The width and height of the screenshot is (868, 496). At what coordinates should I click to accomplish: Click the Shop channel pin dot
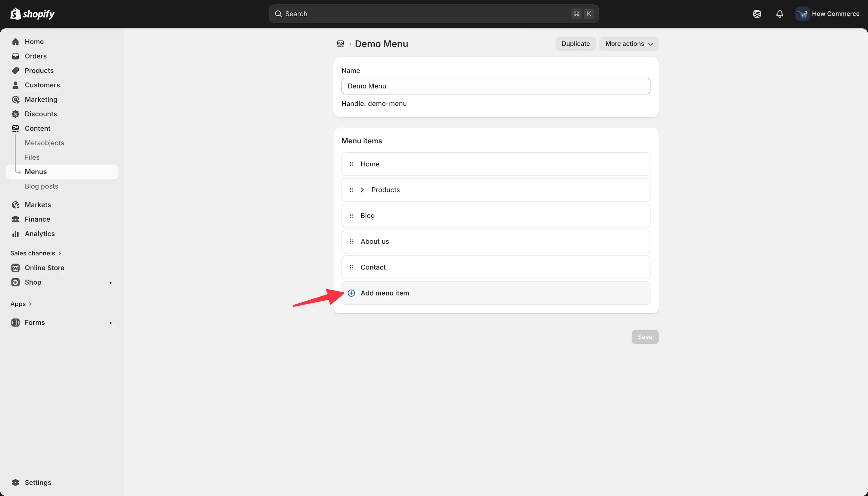(x=111, y=282)
